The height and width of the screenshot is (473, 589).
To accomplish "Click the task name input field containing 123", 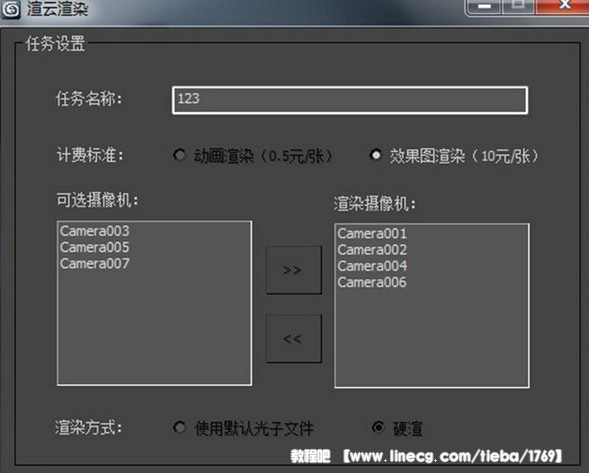I will [350, 100].
